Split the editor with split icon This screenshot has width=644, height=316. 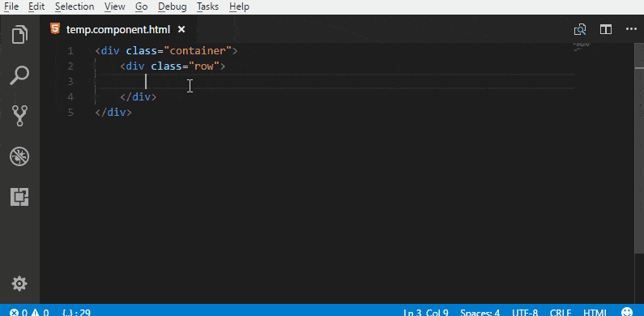click(606, 29)
